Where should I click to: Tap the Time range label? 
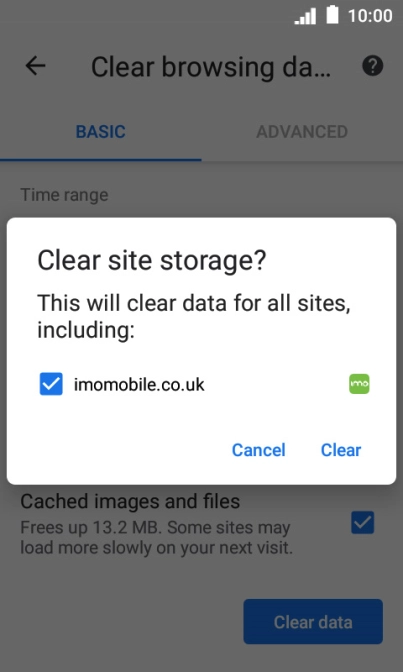[64, 195]
